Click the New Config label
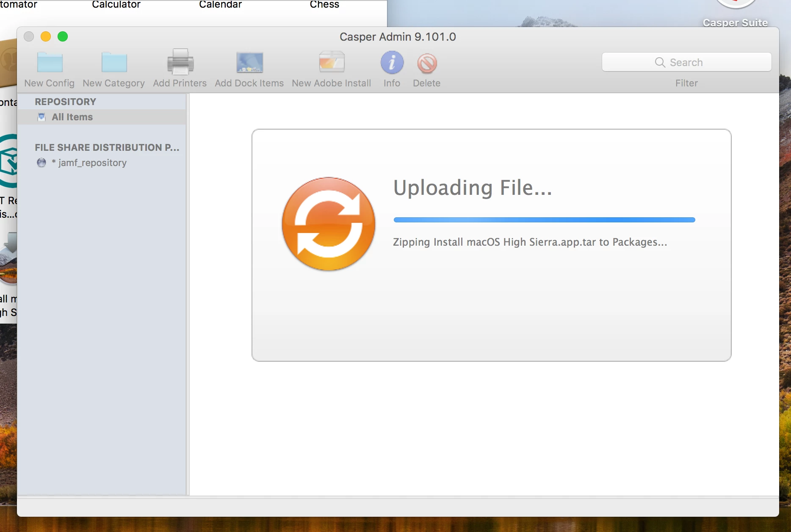The width and height of the screenshot is (791, 532). pos(50,83)
